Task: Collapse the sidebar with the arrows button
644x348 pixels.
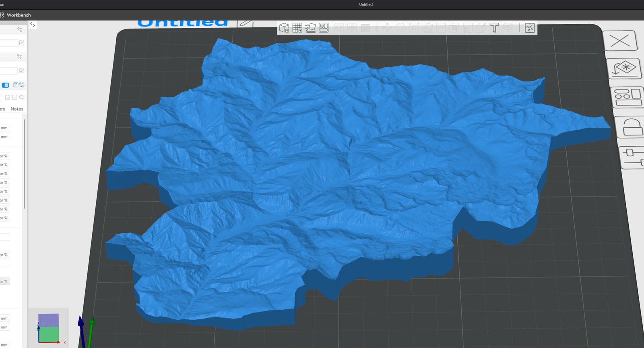Action: point(33,25)
